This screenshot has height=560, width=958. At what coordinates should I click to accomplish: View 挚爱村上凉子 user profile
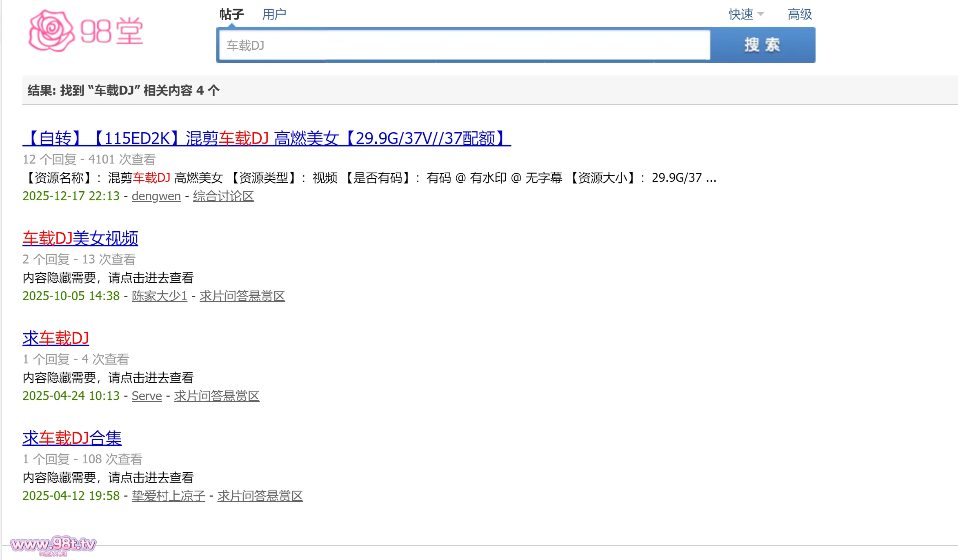pos(168,496)
